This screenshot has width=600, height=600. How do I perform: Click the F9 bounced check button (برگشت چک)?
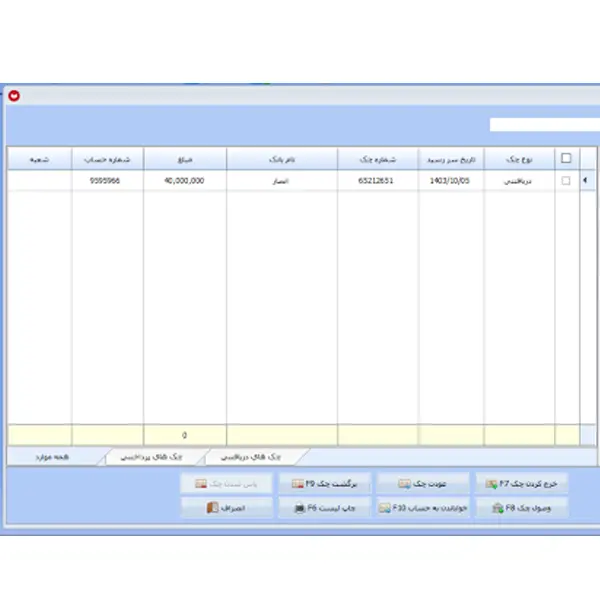324,484
